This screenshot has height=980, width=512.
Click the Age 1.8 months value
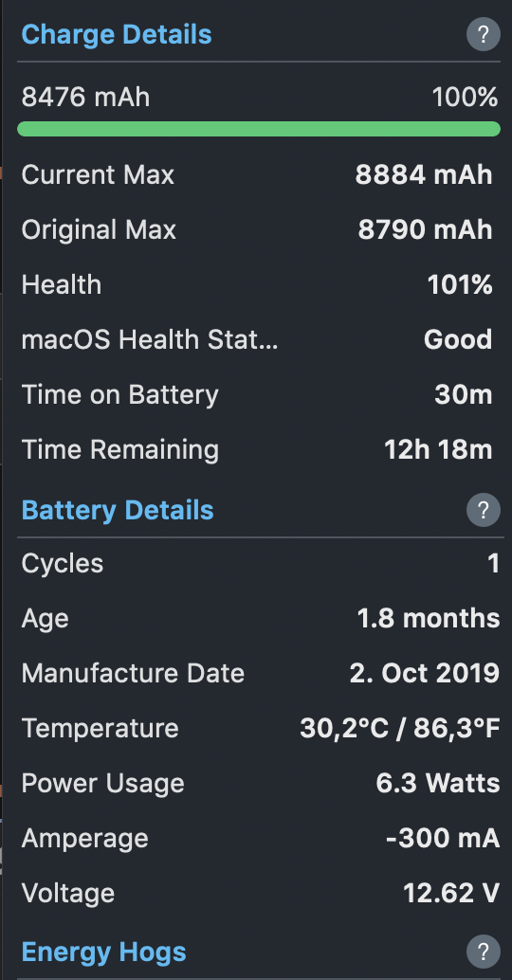tap(429, 619)
